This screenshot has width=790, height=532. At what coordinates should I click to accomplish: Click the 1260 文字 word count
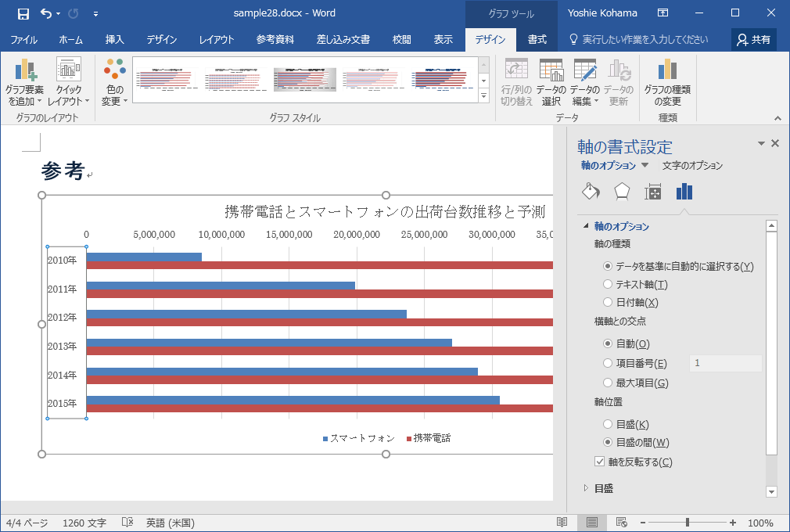tap(84, 523)
